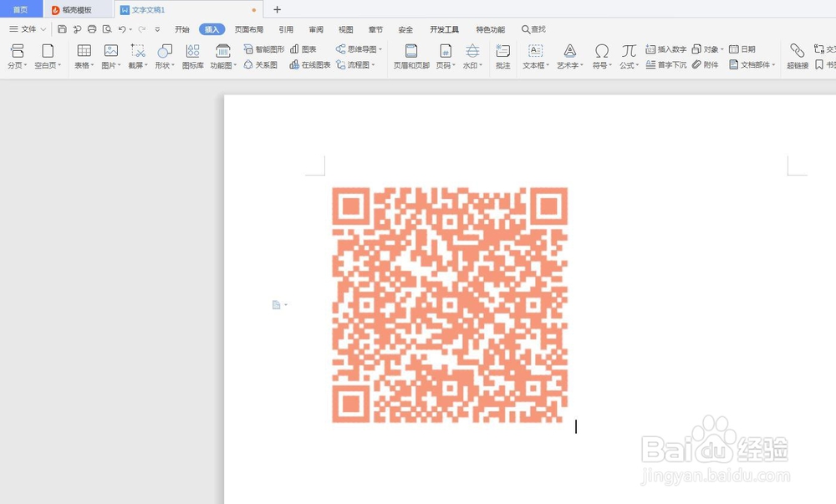Click the 水印 watermark icon

pyautogui.click(x=472, y=51)
